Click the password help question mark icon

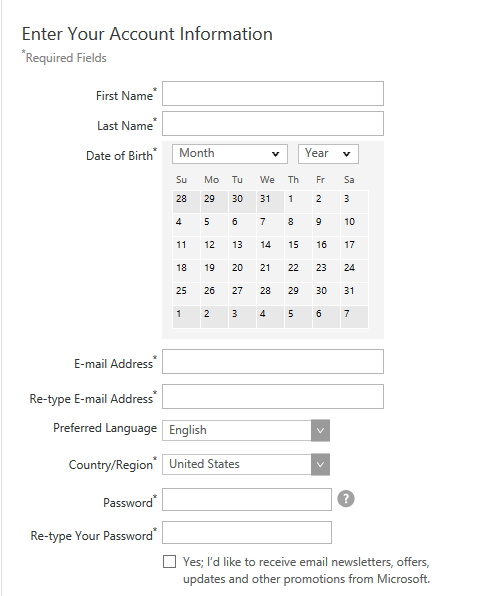(346, 499)
